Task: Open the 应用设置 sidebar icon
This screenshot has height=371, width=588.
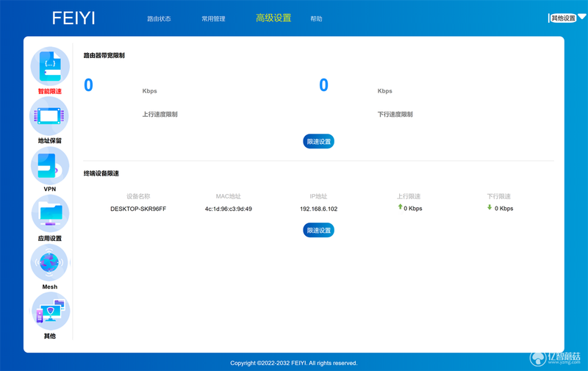Action: point(50,214)
